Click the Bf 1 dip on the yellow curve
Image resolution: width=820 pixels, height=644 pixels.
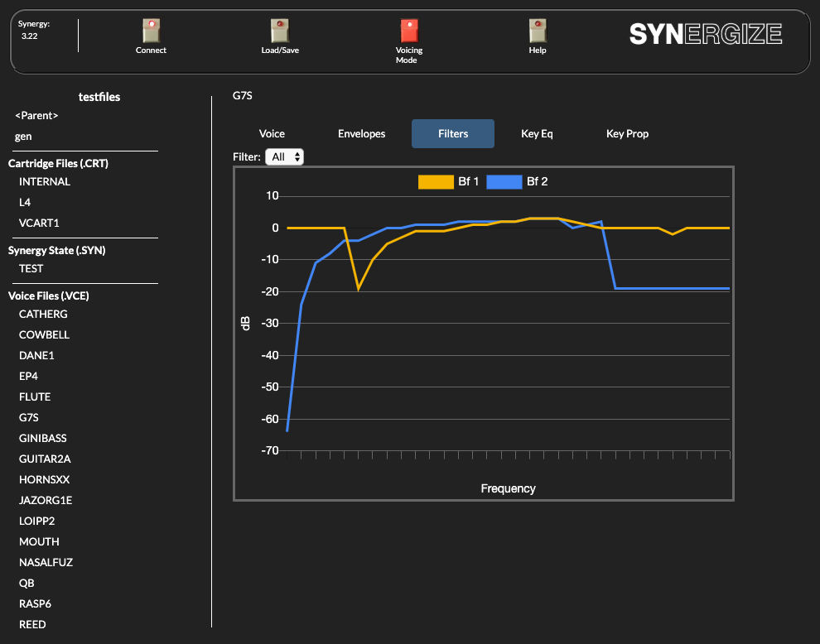(x=358, y=289)
